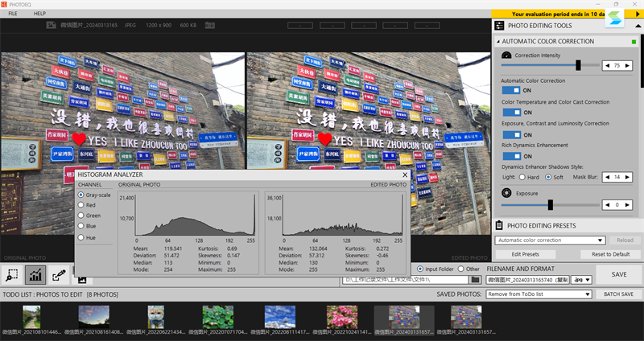Image resolution: width=644 pixels, height=341 pixels.
Task: Decrease Correction Intensity with the left arrow
Action: point(607,66)
